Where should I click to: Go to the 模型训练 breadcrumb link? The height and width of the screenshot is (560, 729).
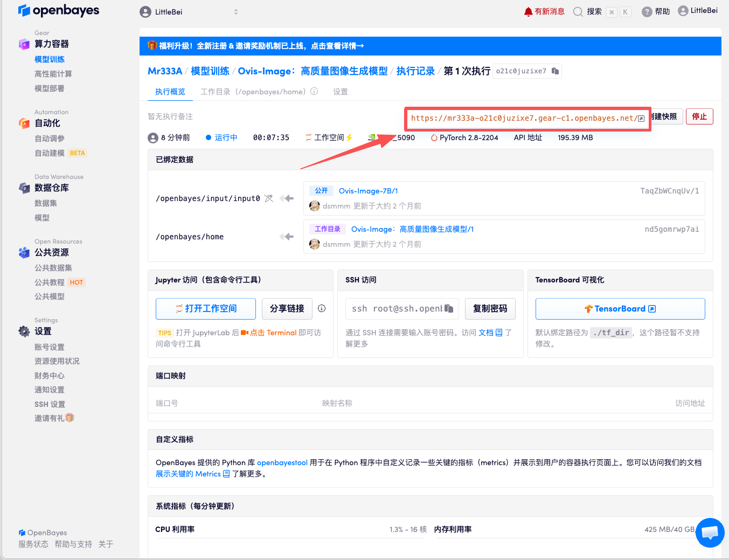pos(210,71)
